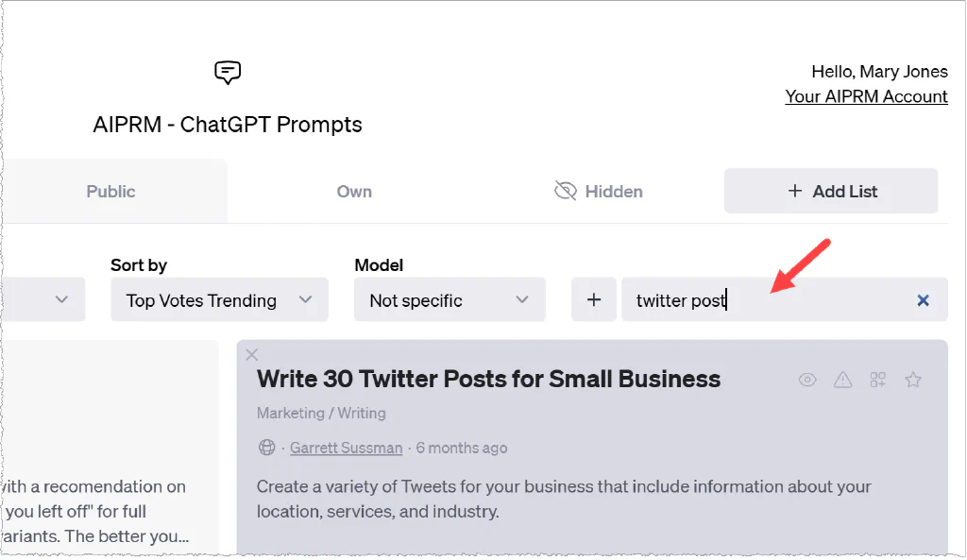Expand the Sort by Top Votes Trending dropdown
Image resolution: width=967 pixels, height=560 pixels.
pos(219,300)
